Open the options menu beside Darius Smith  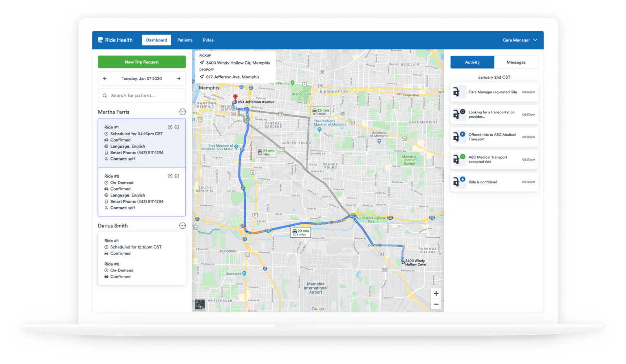(182, 225)
